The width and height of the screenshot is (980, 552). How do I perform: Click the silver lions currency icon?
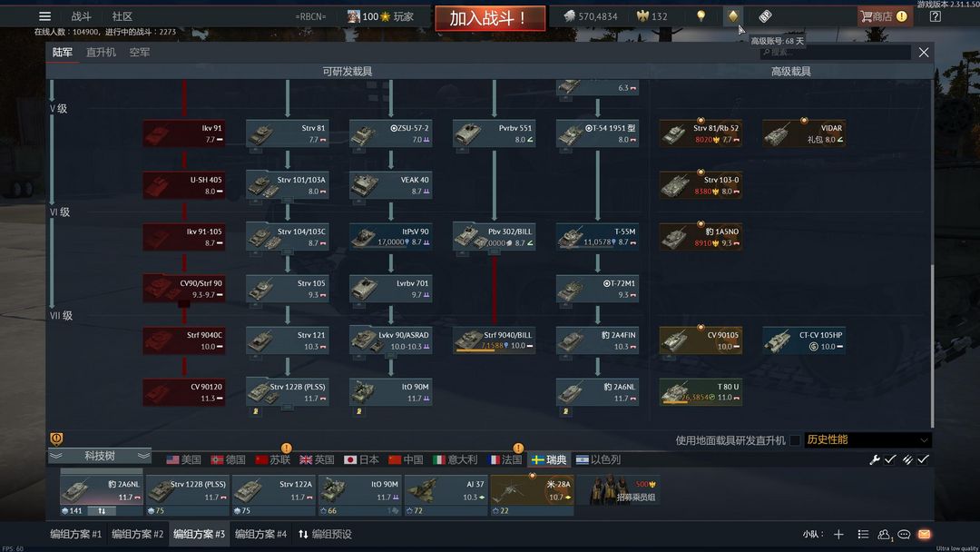(x=569, y=16)
